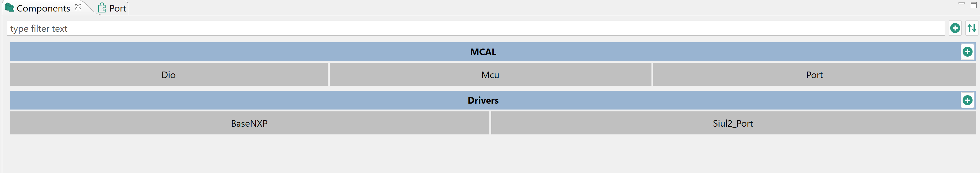
Task: Select the Port component under MCAL
Action: click(x=814, y=75)
